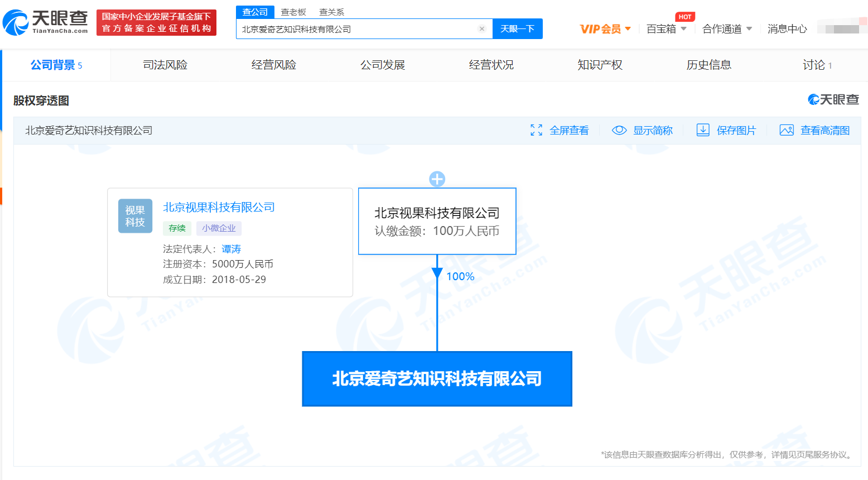This screenshot has width=868, height=480.
Task: Click the 100% ownership label
Action: [460, 276]
